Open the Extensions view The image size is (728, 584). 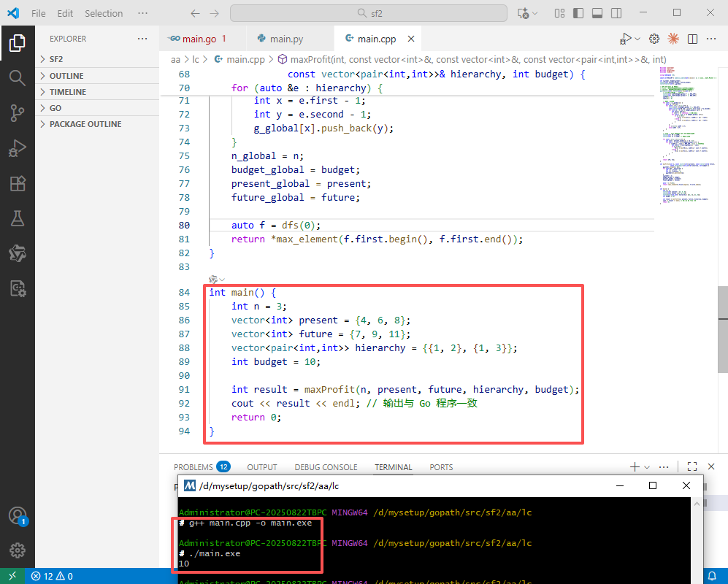18,184
